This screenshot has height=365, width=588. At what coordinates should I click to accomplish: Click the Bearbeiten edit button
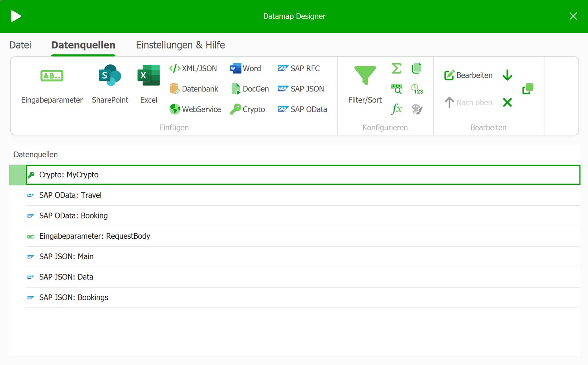(468, 75)
